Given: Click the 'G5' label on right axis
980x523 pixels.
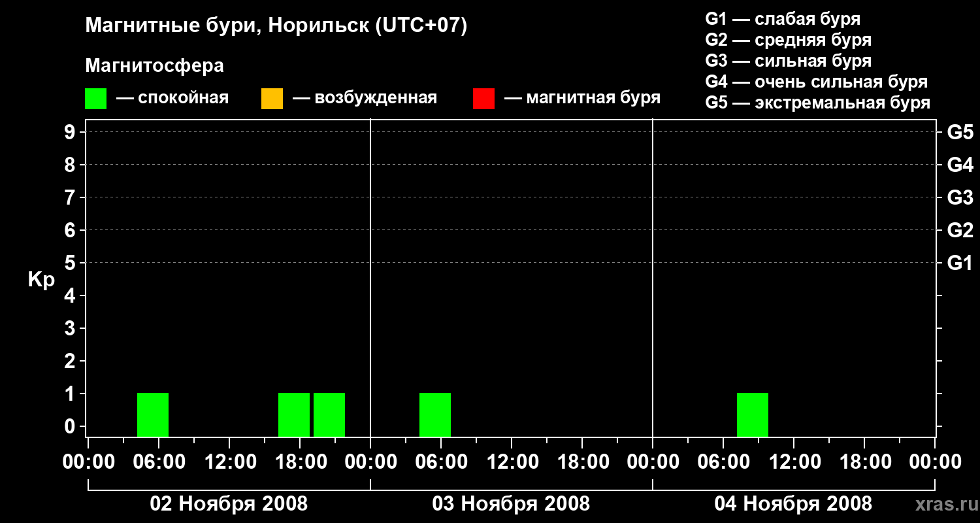Looking at the screenshot, I should pyautogui.click(x=960, y=132).
